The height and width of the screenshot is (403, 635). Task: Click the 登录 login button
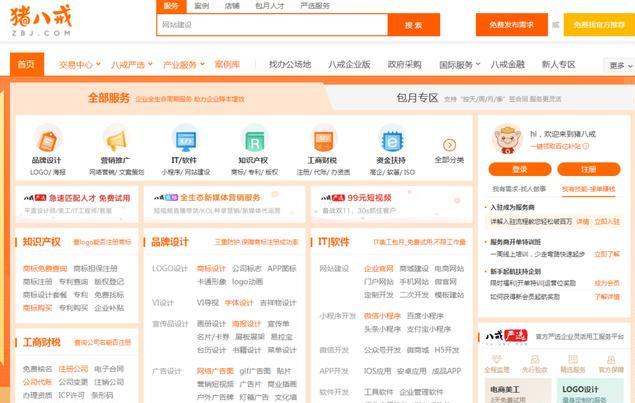(519, 169)
